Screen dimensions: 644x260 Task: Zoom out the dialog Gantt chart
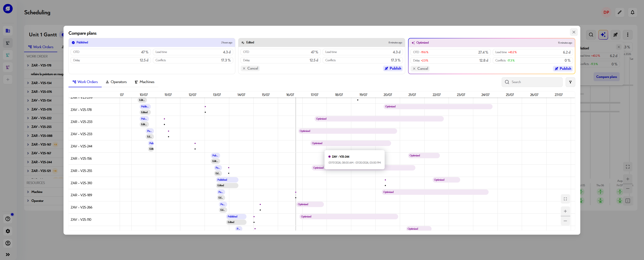pos(565,221)
